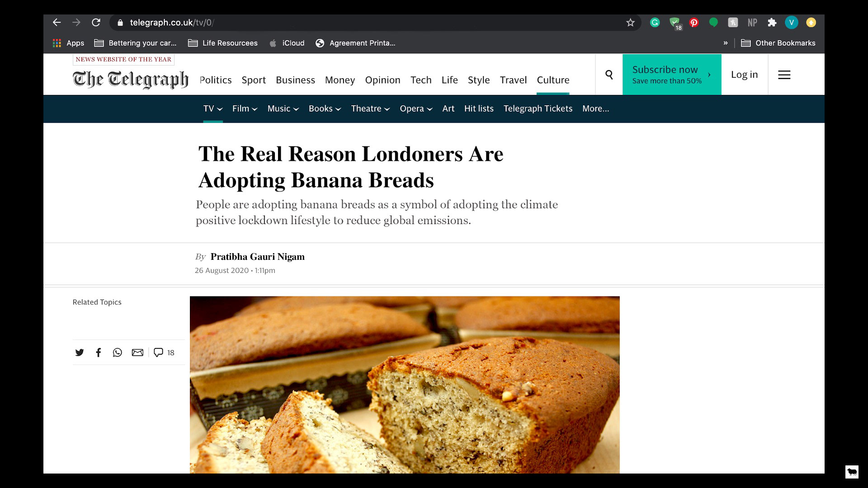The width and height of the screenshot is (868, 488).
Task: Share article on Facebook
Action: coord(98,352)
